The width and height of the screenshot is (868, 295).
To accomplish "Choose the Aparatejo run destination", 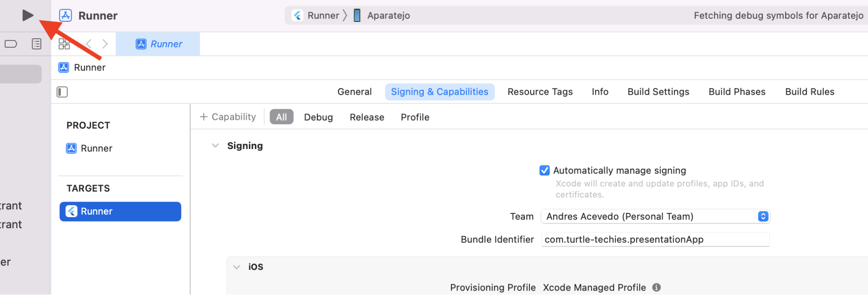I will (388, 16).
